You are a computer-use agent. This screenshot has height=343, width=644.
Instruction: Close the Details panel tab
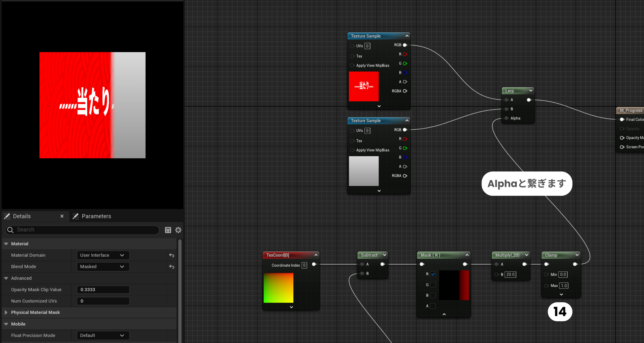point(62,216)
